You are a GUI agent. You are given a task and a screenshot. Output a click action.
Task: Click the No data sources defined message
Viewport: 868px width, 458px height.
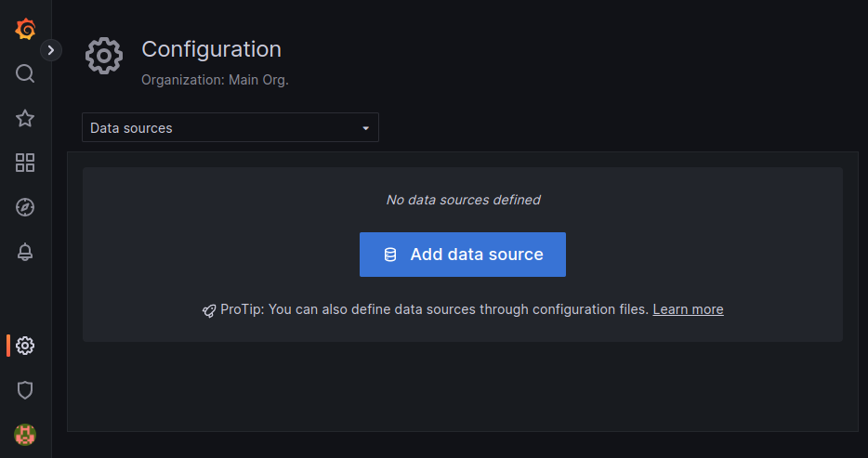(463, 200)
